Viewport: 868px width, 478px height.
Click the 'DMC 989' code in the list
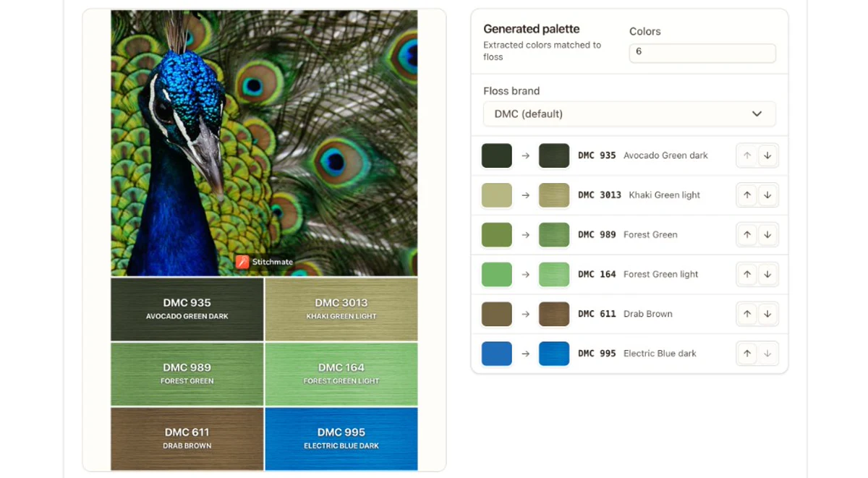pyautogui.click(x=597, y=235)
